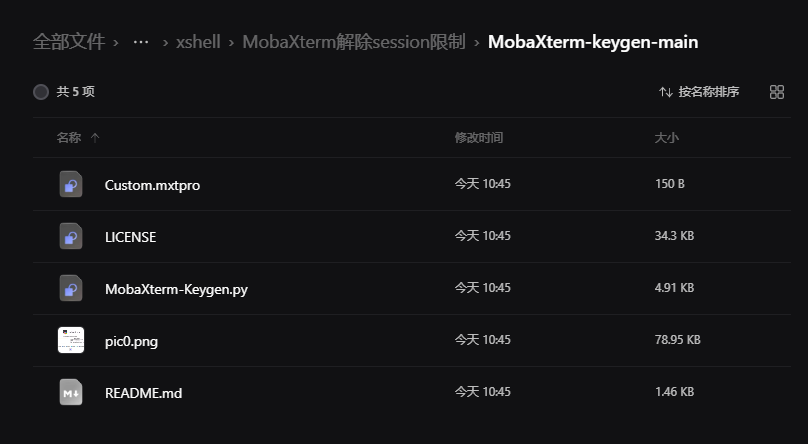Go to 全部文件 in breadcrumb
Viewport: 808px width, 444px height.
tap(69, 42)
